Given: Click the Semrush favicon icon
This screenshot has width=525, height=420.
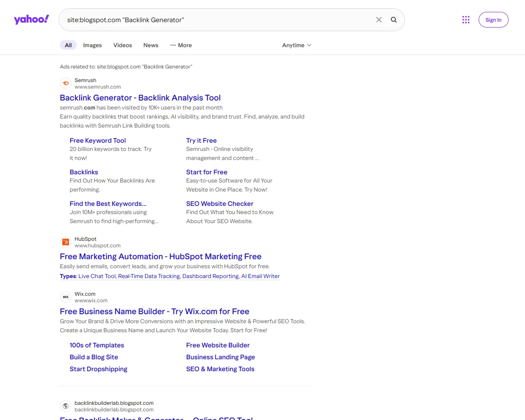Looking at the screenshot, I should pyautogui.click(x=66, y=83).
